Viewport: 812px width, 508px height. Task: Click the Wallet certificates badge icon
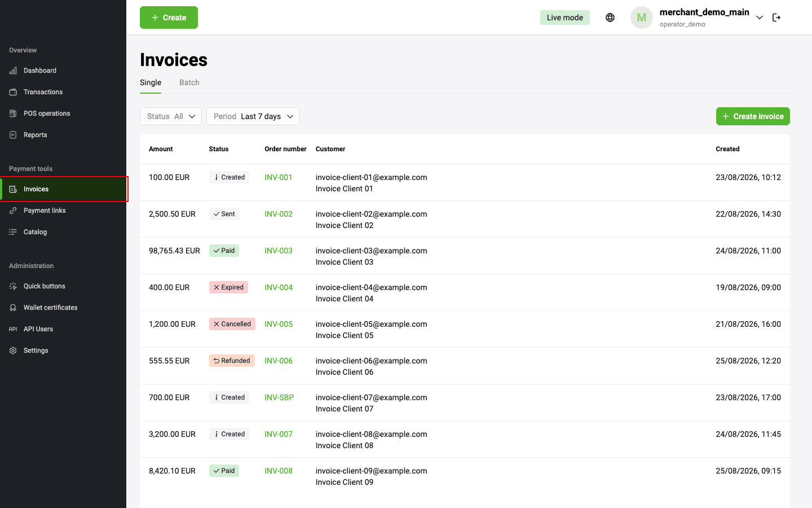[13, 308]
